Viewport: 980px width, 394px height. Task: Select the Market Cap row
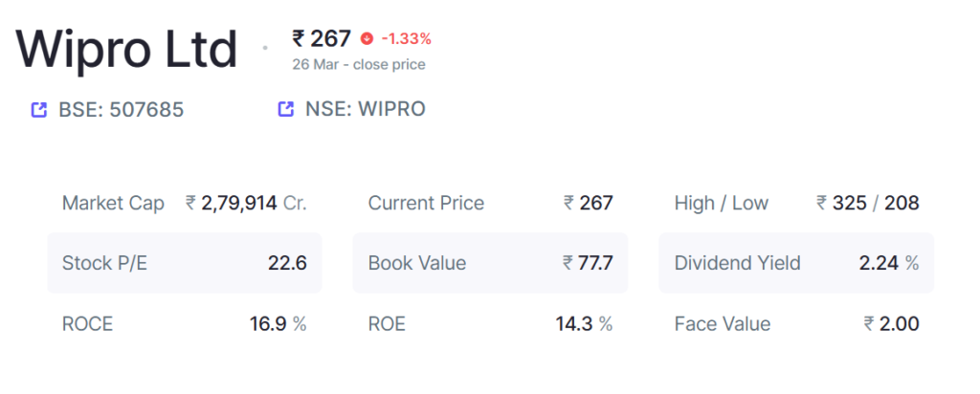pyautogui.click(x=185, y=203)
